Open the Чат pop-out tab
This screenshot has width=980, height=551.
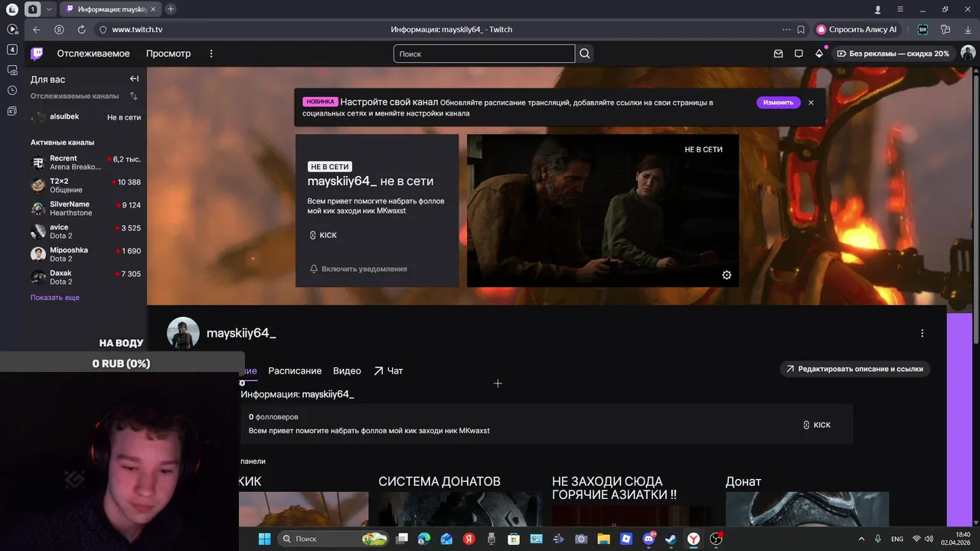click(x=388, y=370)
